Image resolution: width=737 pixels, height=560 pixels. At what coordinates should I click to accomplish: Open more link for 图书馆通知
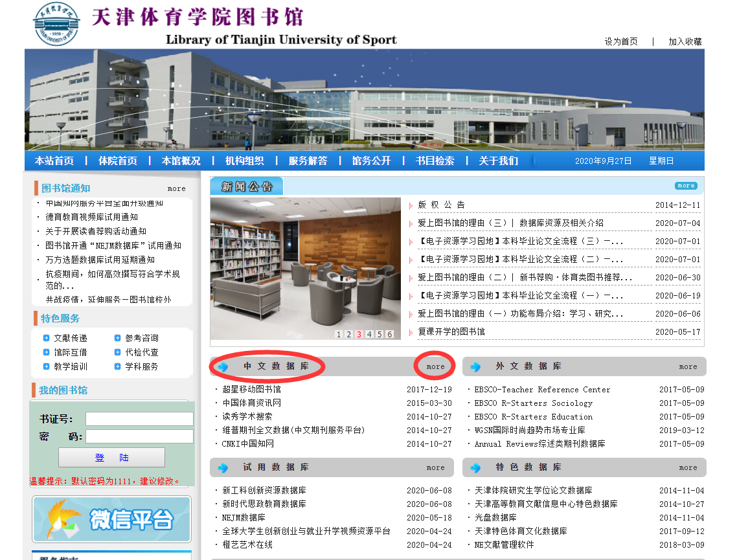(x=176, y=188)
